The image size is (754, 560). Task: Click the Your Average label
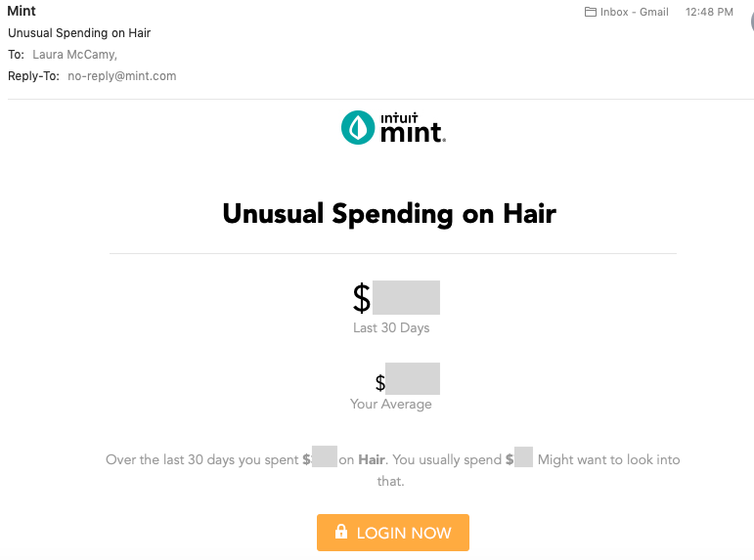click(390, 404)
